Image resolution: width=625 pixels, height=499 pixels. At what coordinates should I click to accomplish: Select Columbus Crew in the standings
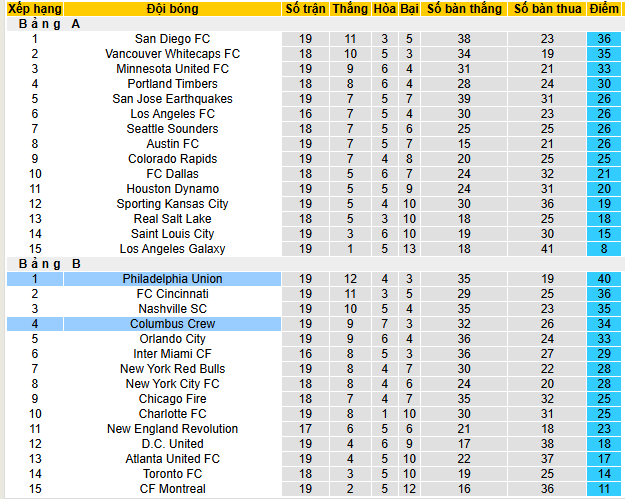pyautogui.click(x=172, y=324)
